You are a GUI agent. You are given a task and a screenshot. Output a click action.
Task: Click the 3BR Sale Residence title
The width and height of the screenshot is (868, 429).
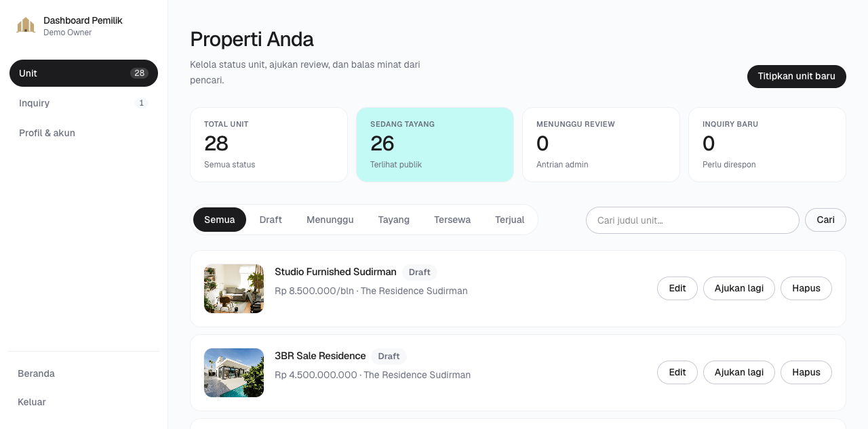tap(320, 356)
